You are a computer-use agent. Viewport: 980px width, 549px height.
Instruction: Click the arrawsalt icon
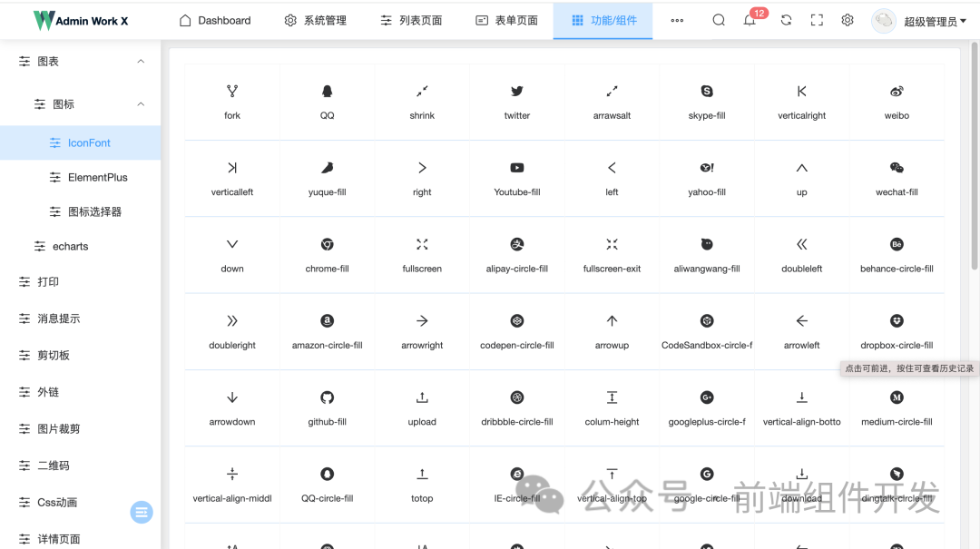pos(612,92)
